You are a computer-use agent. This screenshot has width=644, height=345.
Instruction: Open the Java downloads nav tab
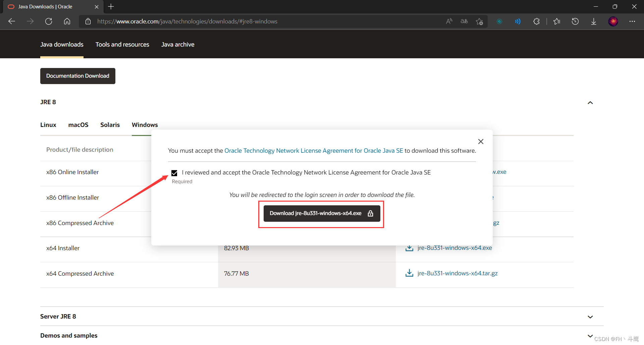[62, 45]
